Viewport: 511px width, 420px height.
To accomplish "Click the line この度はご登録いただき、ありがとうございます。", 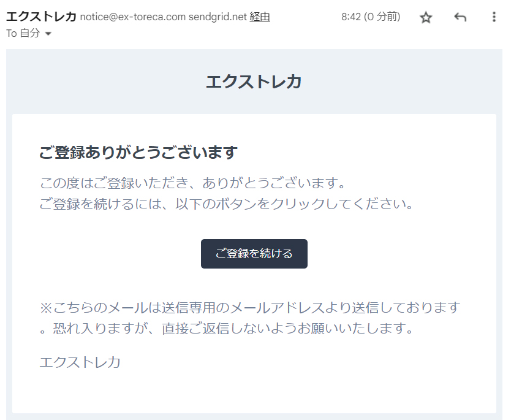I will point(192,183).
